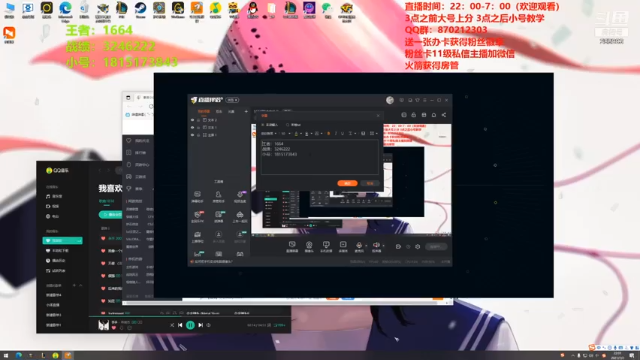Click the green play-all button in QQ Music
The width and height of the screenshot is (640, 360).
(111, 215)
